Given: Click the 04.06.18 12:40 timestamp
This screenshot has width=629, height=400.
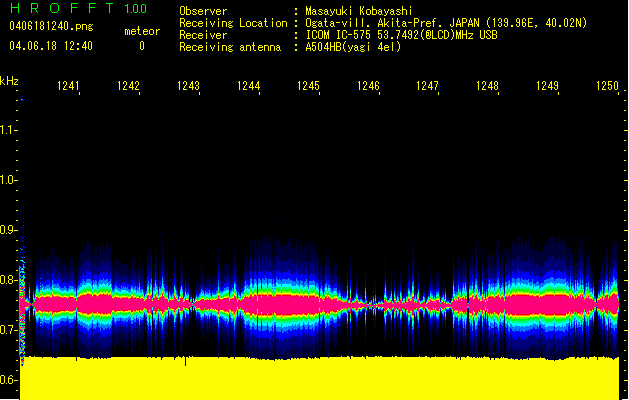Looking at the screenshot, I should pyautogui.click(x=51, y=46).
